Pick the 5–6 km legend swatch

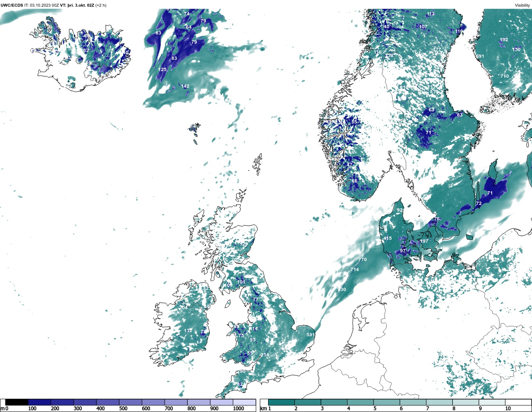pyautogui.click(x=386, y=402)
